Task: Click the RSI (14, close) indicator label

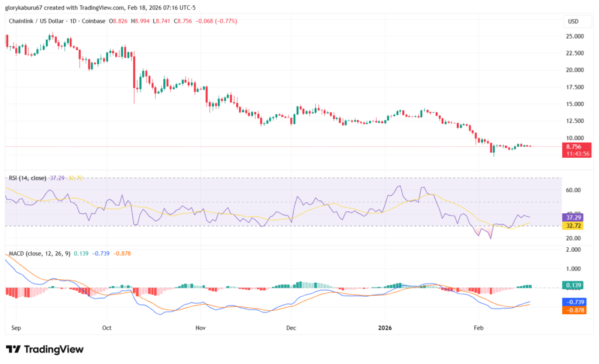Action: click(27, 178)
